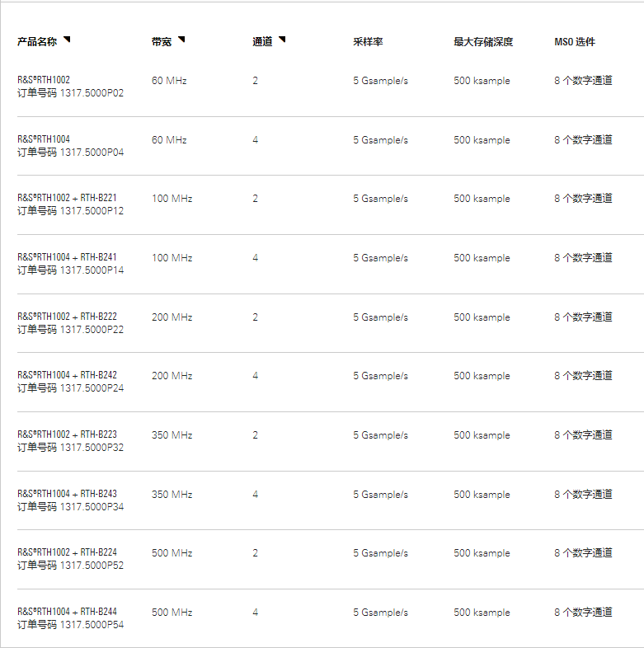Click the 最大存储深度 column header
644x648 pixels.
[x=483, y=42]
